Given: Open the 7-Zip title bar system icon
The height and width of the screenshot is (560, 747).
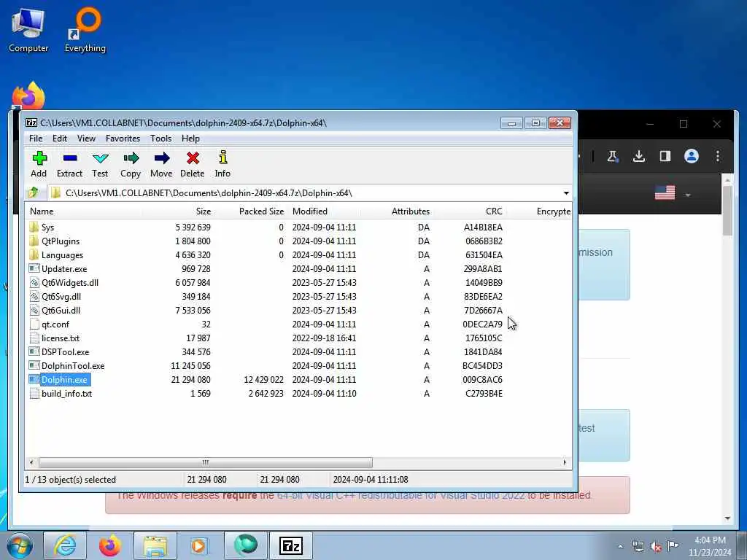Looking at the screenshot, I should coord(31,122).
